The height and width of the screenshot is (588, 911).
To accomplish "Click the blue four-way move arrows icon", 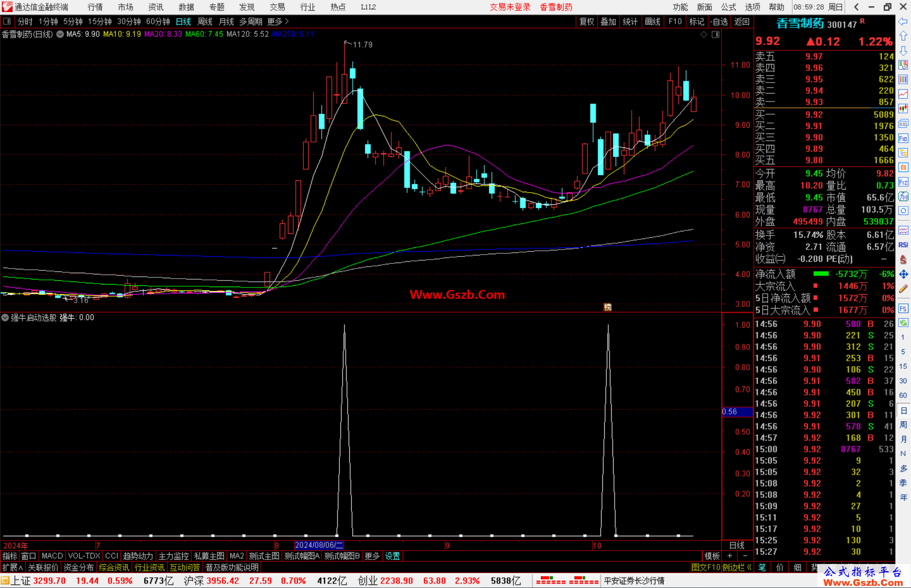I will tap(903, 274).
